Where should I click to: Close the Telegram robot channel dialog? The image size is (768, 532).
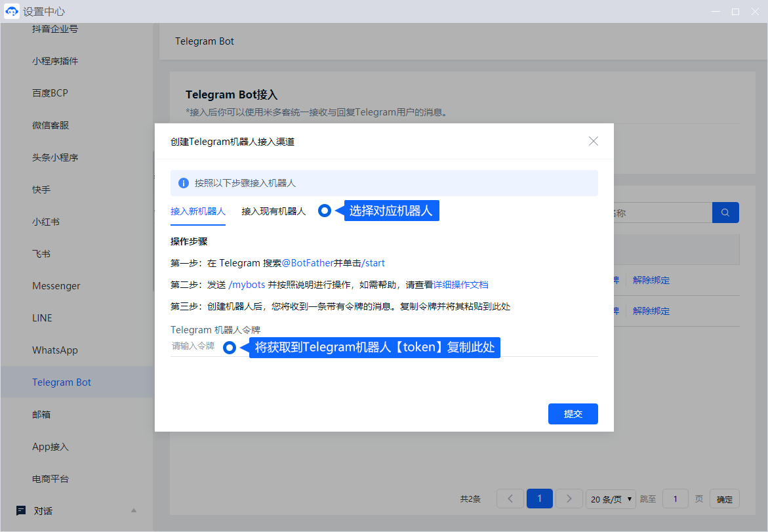click(x=593, y=141)
